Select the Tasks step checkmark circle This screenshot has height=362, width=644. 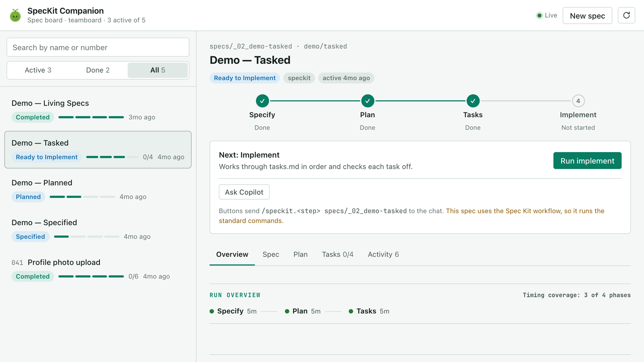(473, 101)
